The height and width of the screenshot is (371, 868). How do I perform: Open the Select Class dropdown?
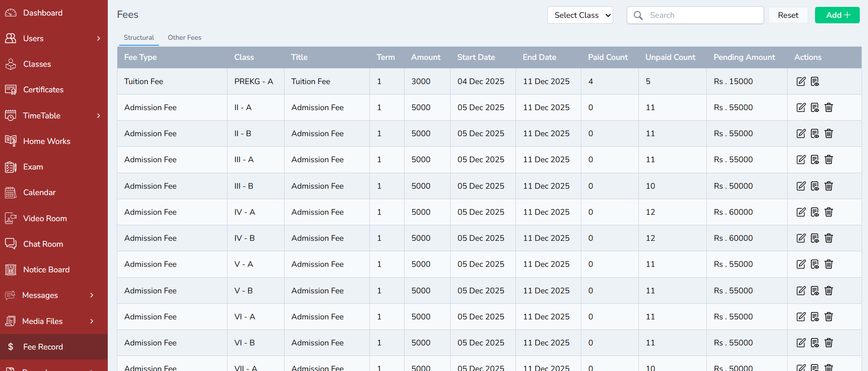point(580,15)
